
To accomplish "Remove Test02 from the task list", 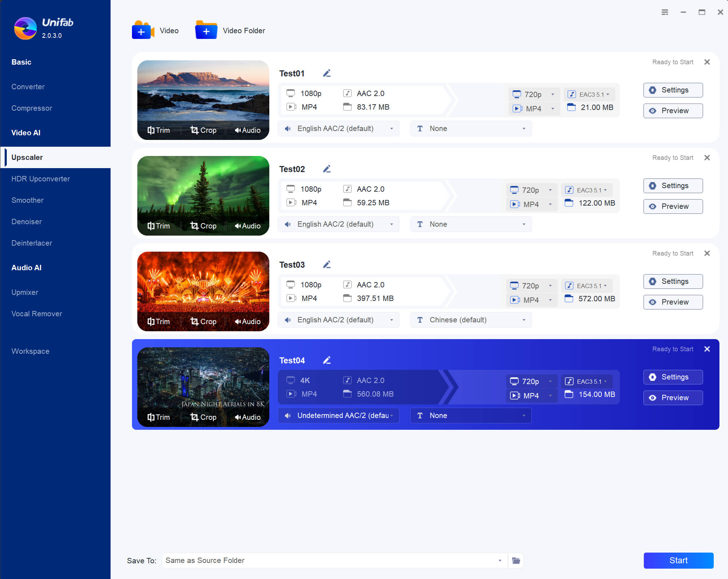I will coord(707,158).
